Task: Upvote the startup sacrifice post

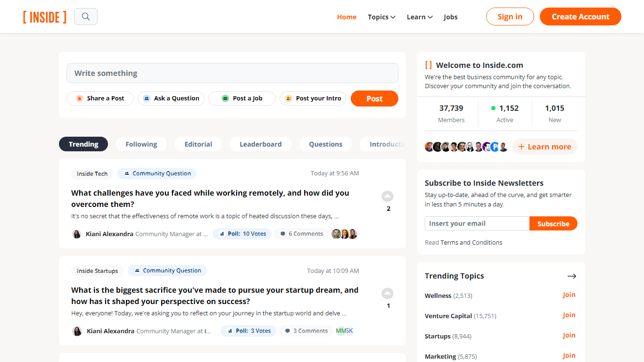Action: [388, 294]
